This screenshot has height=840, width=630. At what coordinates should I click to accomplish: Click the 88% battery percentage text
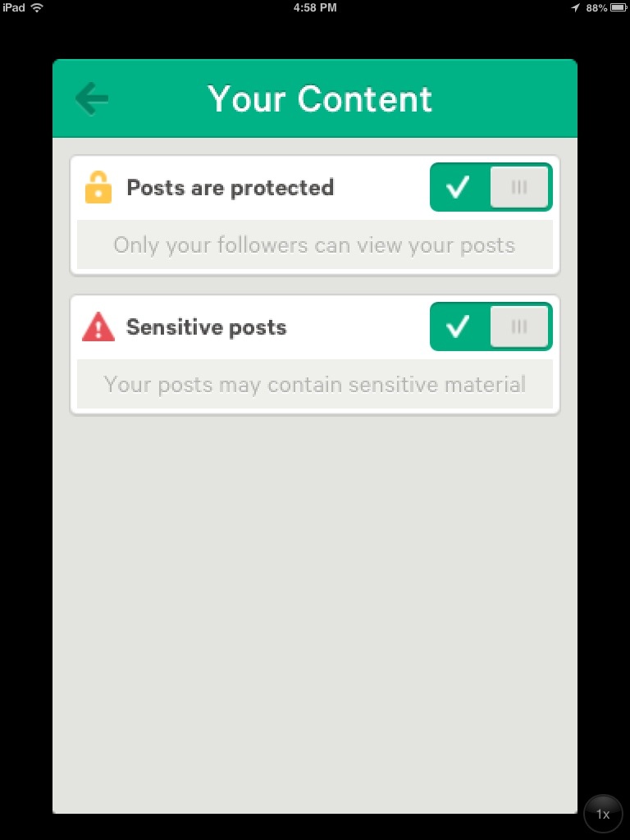pos(596,7)
